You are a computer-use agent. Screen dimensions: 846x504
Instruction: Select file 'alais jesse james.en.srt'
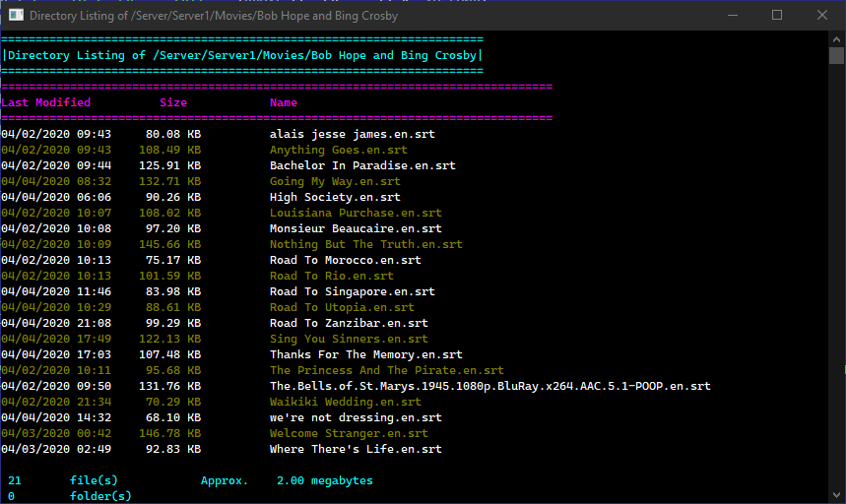point(353,134)
